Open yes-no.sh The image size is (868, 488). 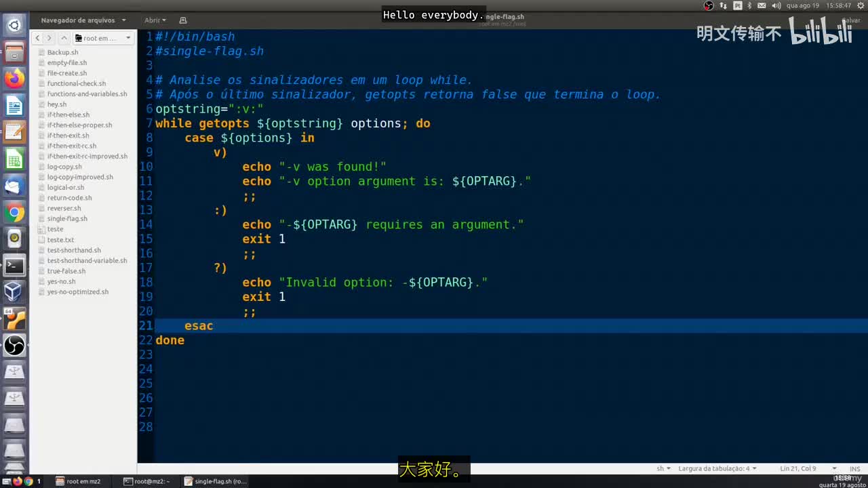pos(61,281)
